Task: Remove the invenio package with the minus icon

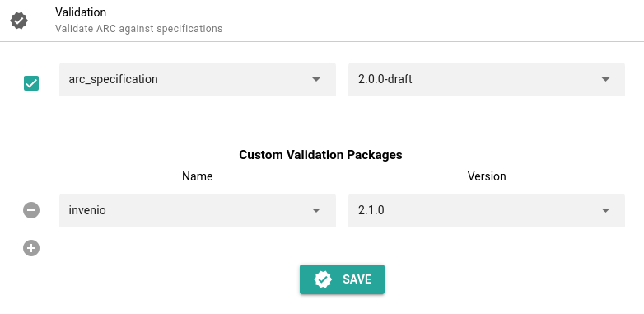Action: (x=31, y=210)
